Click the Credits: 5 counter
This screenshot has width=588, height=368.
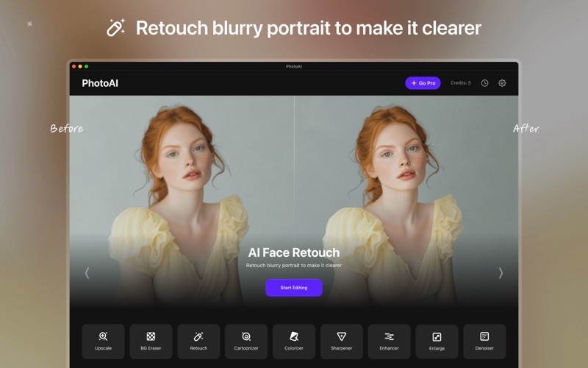(x=461, y=83)
